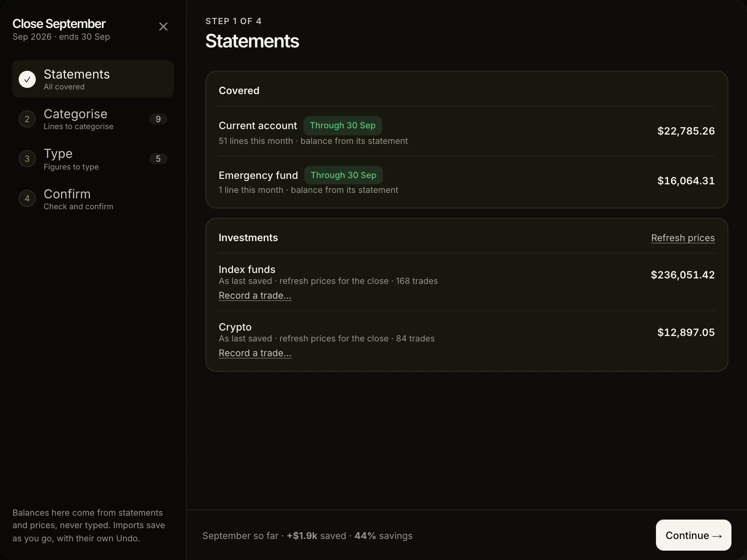The height and width of the screenshot is (560, 747).
Task: Click the $236,051.42 value
Action: (x=683, y=275)
